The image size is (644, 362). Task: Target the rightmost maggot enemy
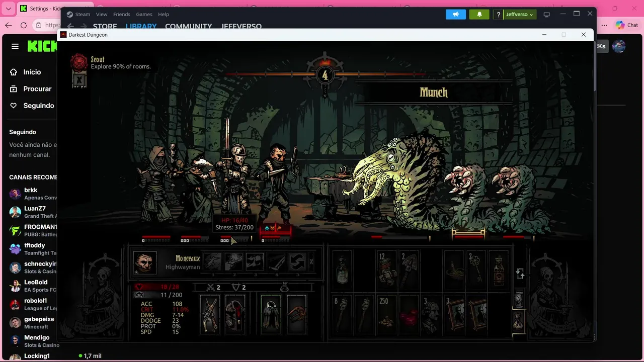click(518, 199)
